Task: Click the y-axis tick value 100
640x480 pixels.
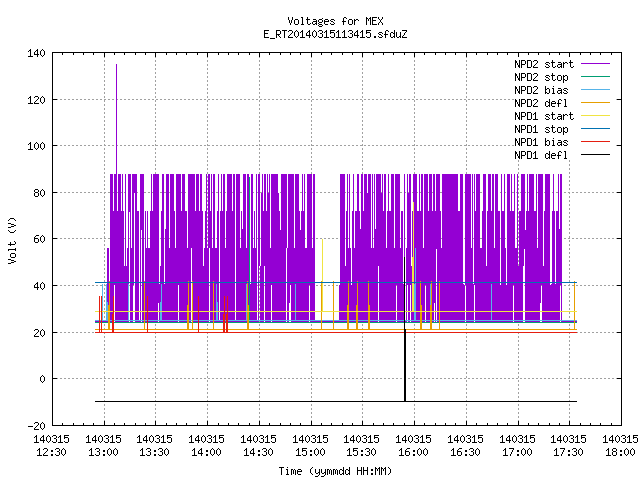Action: [x=36, y=146]
